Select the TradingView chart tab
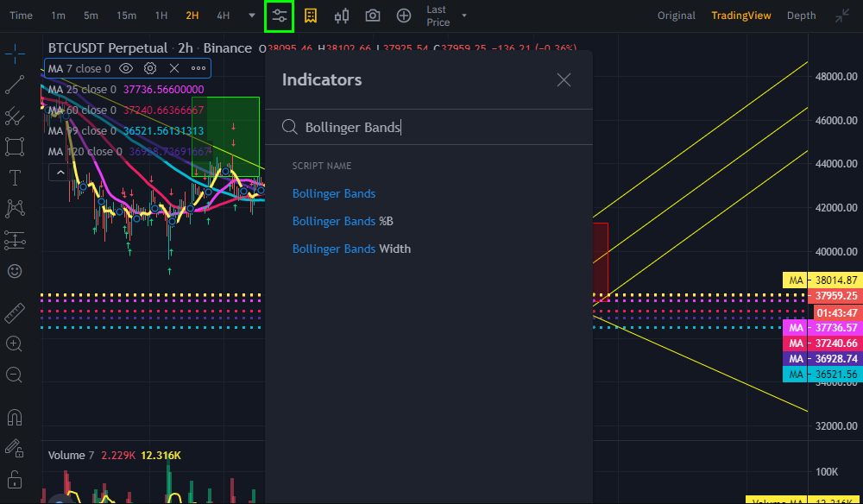 click(x=740, y=16)
